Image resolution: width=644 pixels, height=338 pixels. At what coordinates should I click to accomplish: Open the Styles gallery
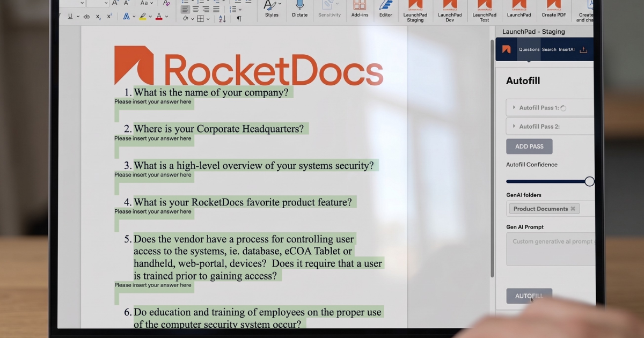coord(272,9)
